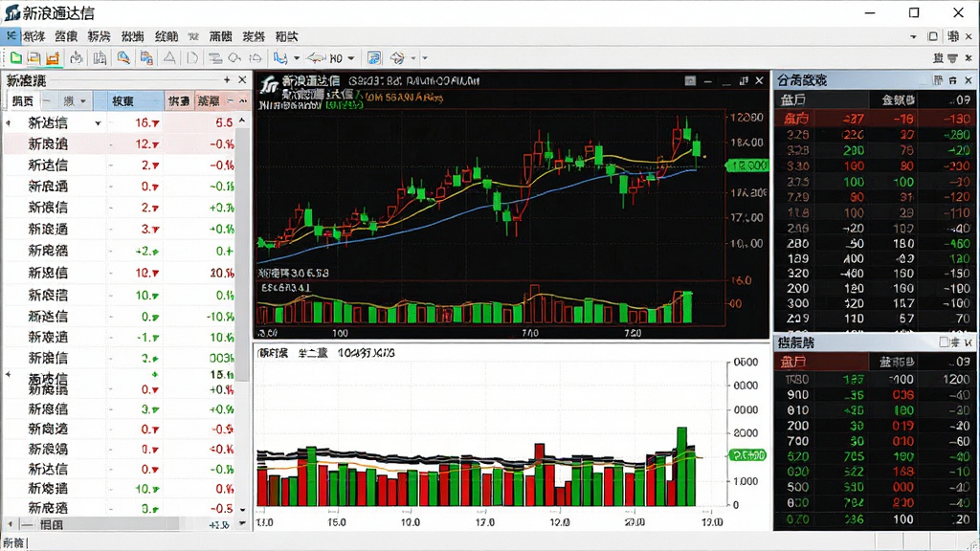The width and height of the screenshot is (980, 551).
Task: Click the HO toolbar button
Action: click(336, 58)
